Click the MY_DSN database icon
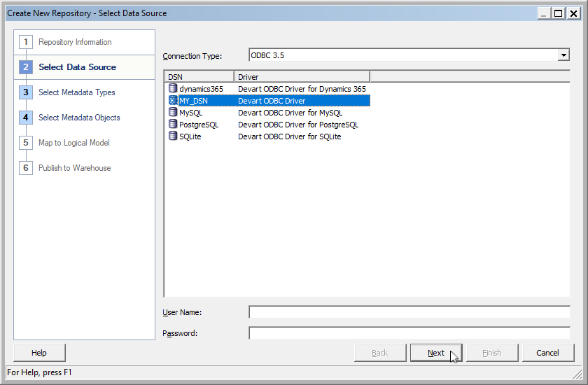 click(x=172, y=101)
